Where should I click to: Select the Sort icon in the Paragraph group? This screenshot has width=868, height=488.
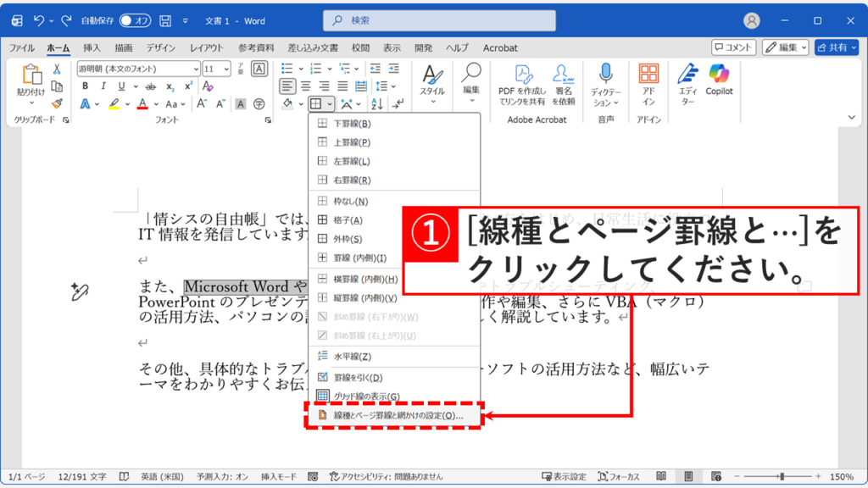coord(376,103)
